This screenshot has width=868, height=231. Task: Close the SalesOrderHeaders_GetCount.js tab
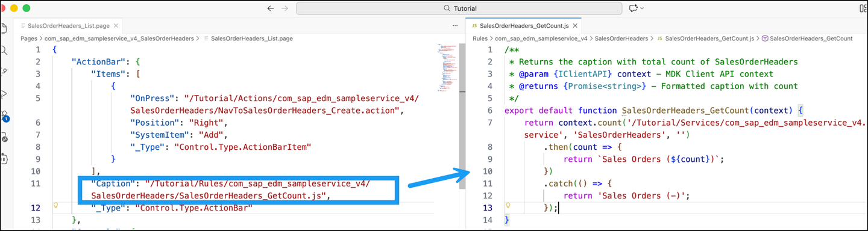[x=575, y=26]
